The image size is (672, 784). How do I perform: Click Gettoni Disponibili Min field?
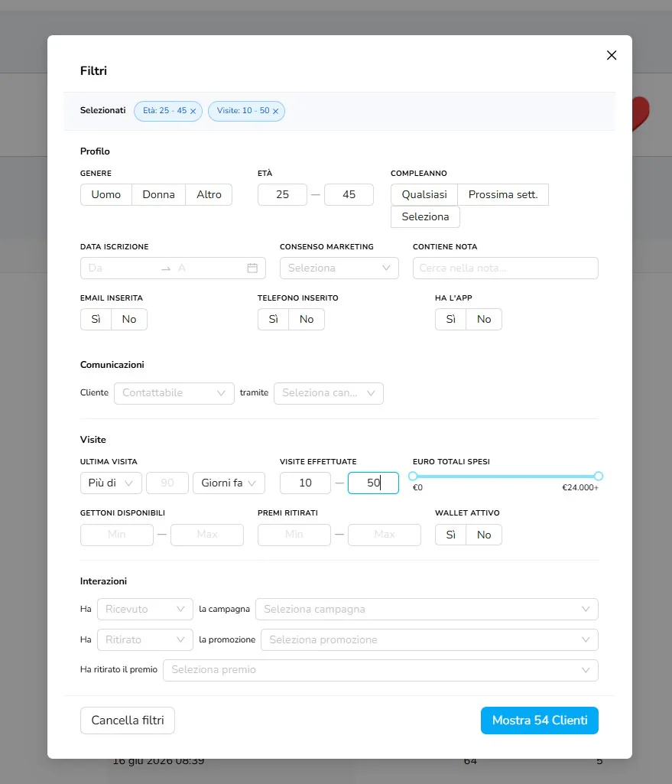pos(117,535)
